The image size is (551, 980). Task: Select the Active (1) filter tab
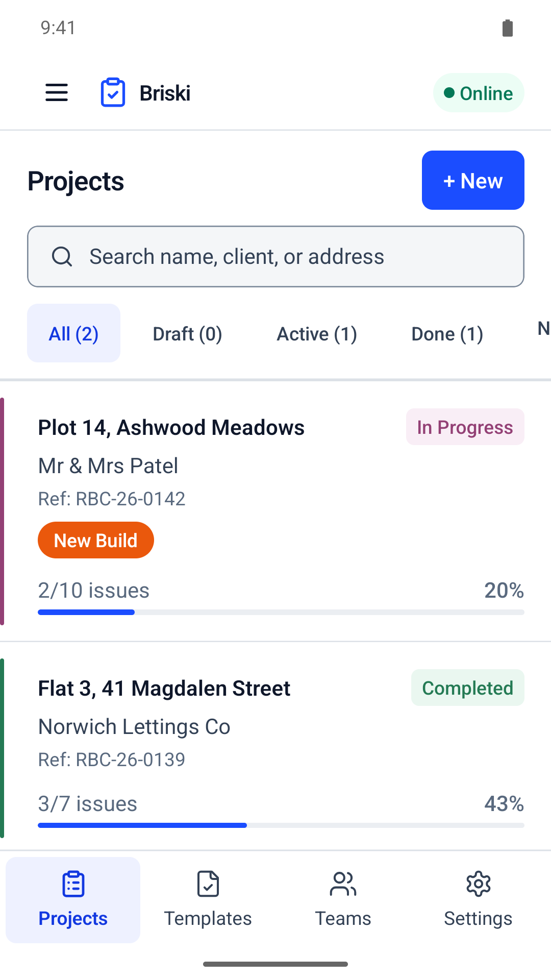pos(317,333)
